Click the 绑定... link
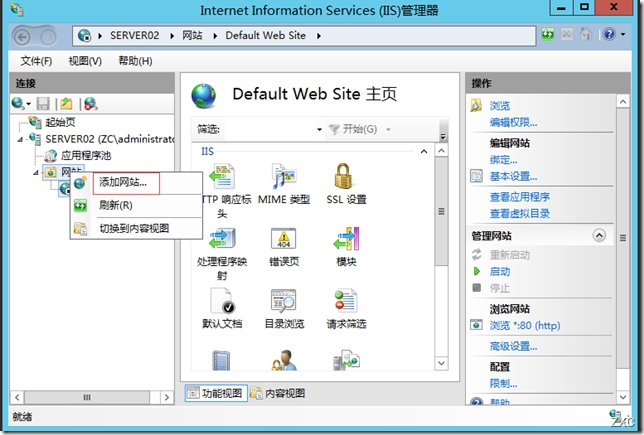Screen dimensions: 644x435 503,160
